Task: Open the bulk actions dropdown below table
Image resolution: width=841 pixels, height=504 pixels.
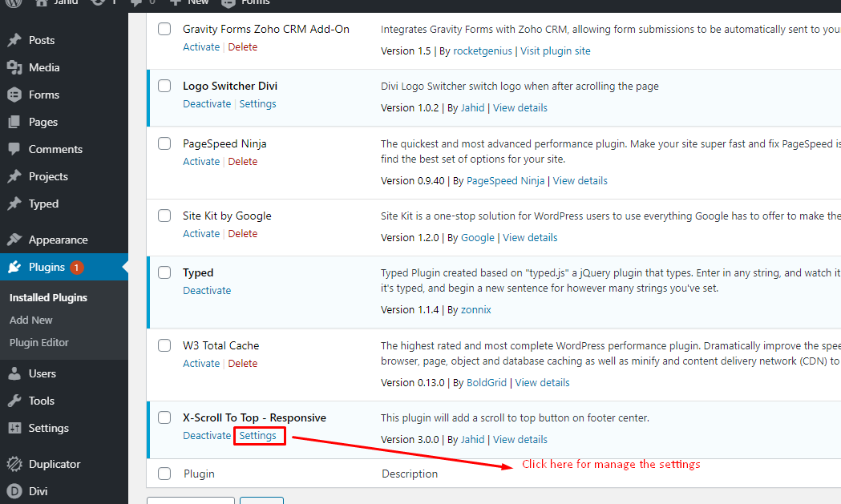Action: [190, 501]
